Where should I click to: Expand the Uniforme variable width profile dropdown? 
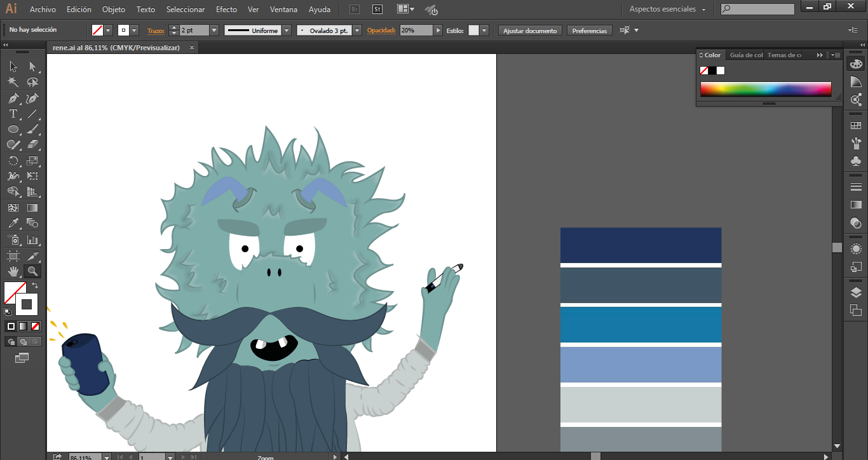coord(287,30)
